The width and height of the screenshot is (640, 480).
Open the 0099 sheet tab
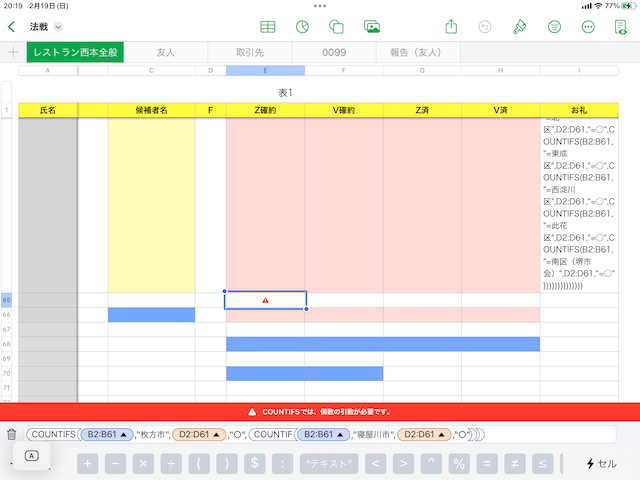pos(333,52)
